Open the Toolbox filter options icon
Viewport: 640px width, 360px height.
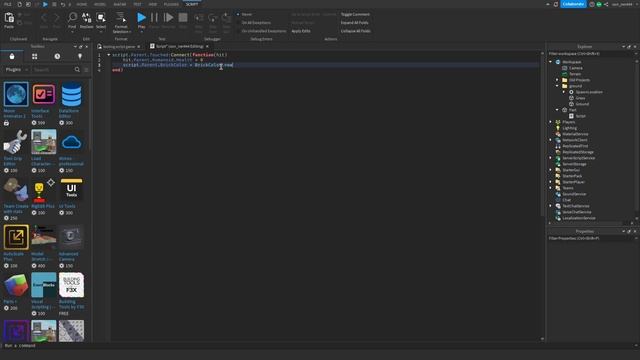pos(86,70)
